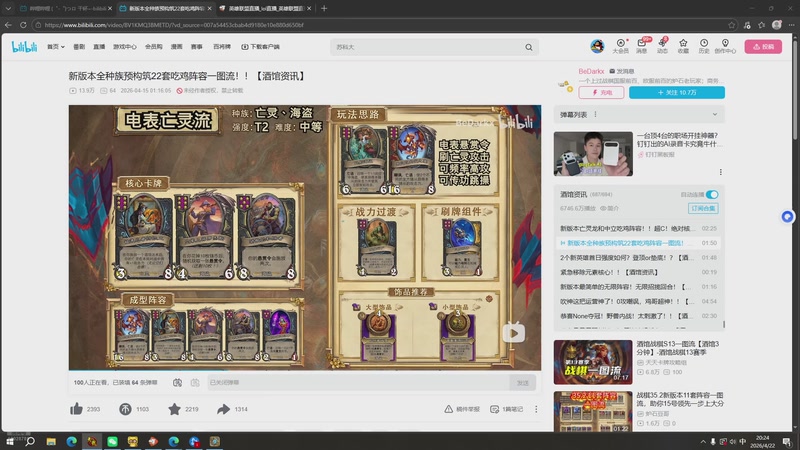The height and width of the screenshot is (450, 800).
Task: Open 大会员 membership icon
Action: tap(620, 46)
